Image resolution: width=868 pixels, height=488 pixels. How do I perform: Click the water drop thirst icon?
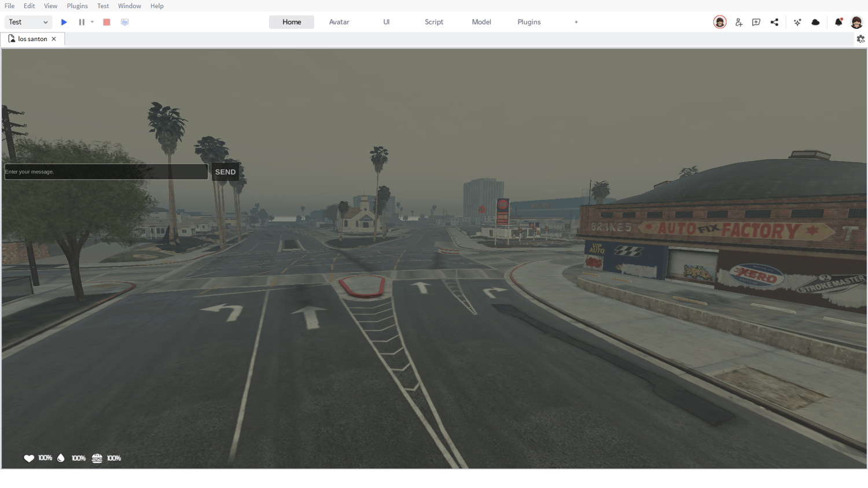click(61, 458)
